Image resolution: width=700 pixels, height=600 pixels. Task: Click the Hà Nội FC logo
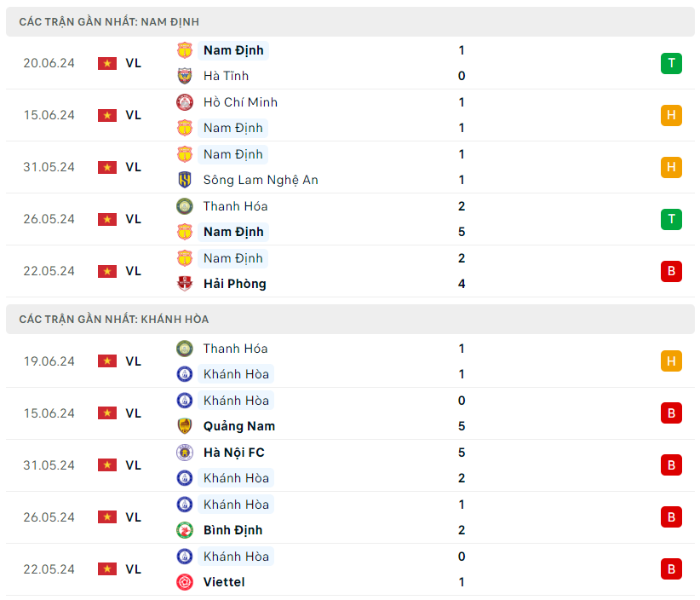[185, 453]
